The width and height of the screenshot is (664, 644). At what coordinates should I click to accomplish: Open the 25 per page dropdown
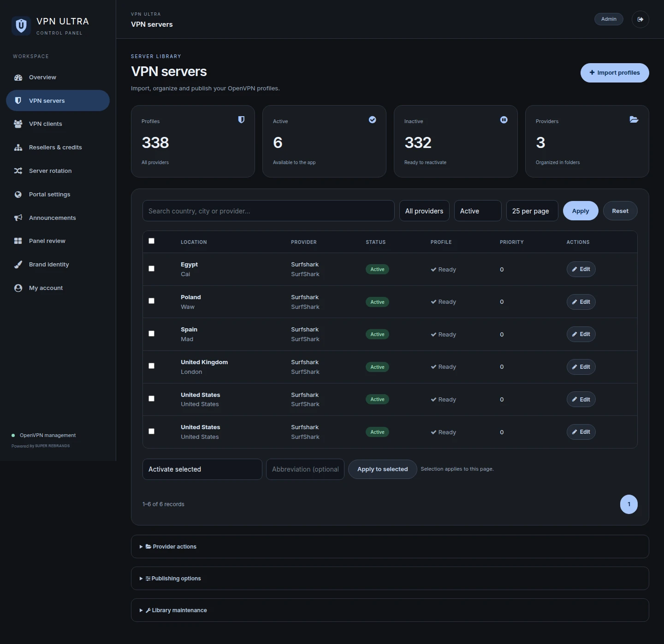[532, 211]
